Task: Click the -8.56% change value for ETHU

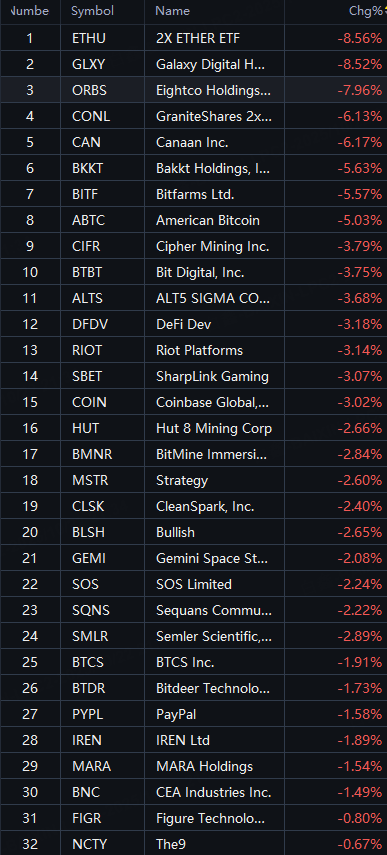Action: [x=359, y=38]
